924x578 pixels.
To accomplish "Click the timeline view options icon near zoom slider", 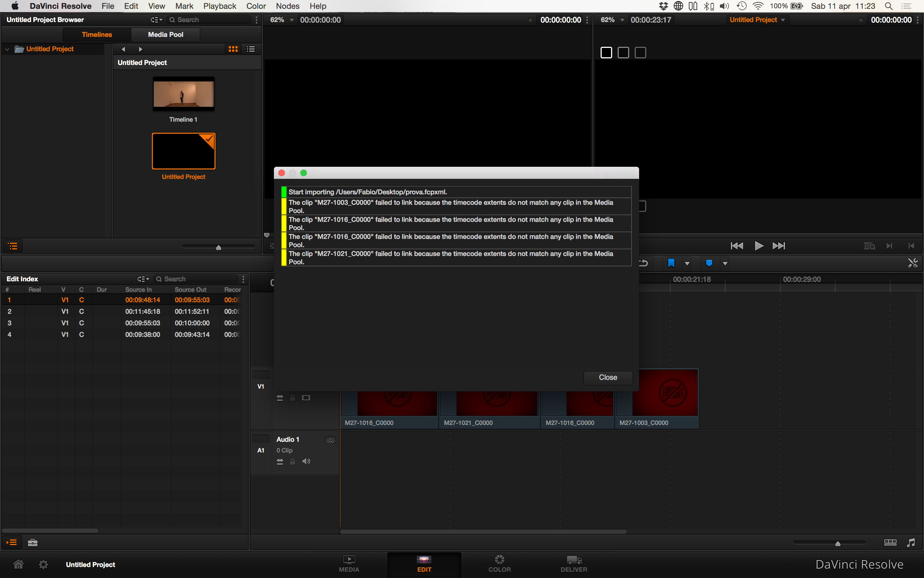I will 890,542.
